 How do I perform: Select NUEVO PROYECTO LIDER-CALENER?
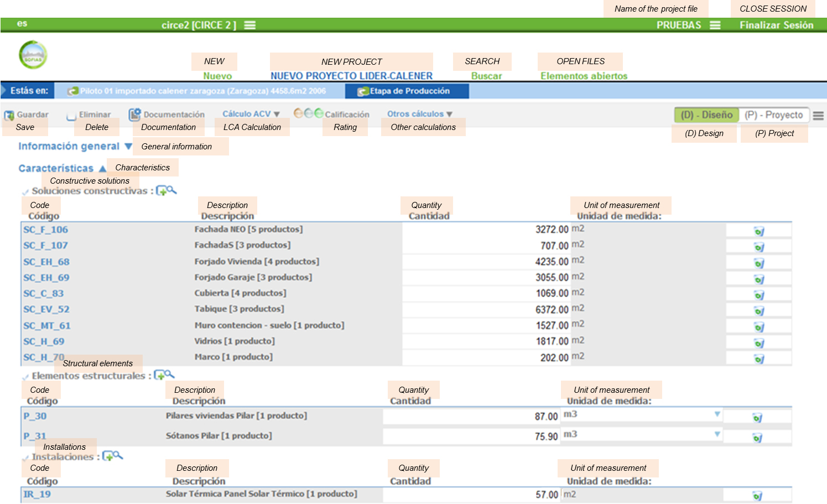[352, 76]
